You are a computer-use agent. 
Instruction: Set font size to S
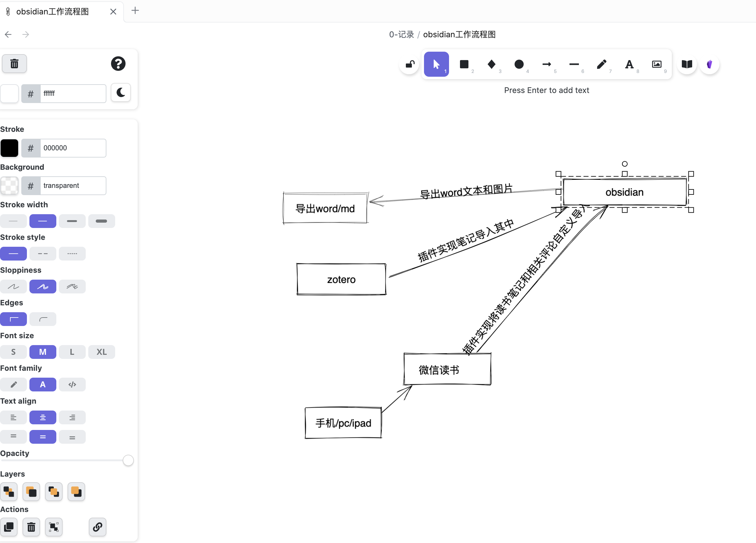click(13, 352)
